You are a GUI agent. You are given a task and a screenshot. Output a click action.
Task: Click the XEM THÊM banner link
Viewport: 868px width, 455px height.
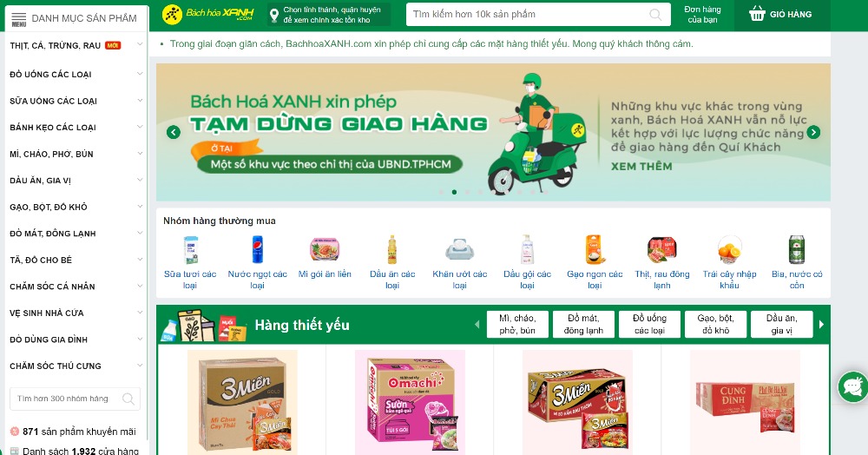tap(641, 166)
